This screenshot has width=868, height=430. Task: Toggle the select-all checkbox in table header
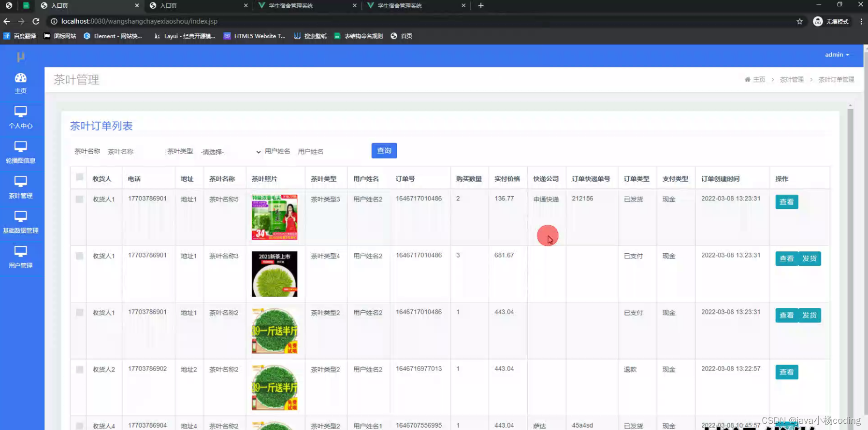(x=79, y=177)
